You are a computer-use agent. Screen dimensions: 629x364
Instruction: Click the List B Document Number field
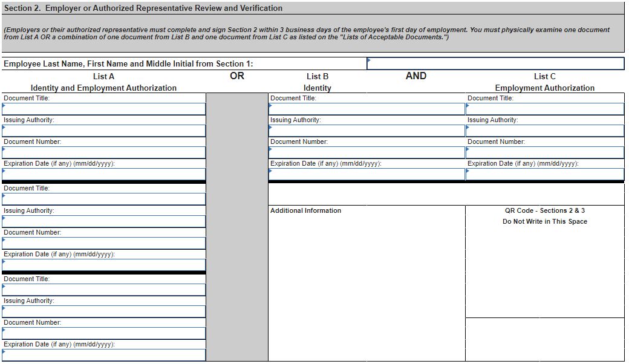(366, 152)
